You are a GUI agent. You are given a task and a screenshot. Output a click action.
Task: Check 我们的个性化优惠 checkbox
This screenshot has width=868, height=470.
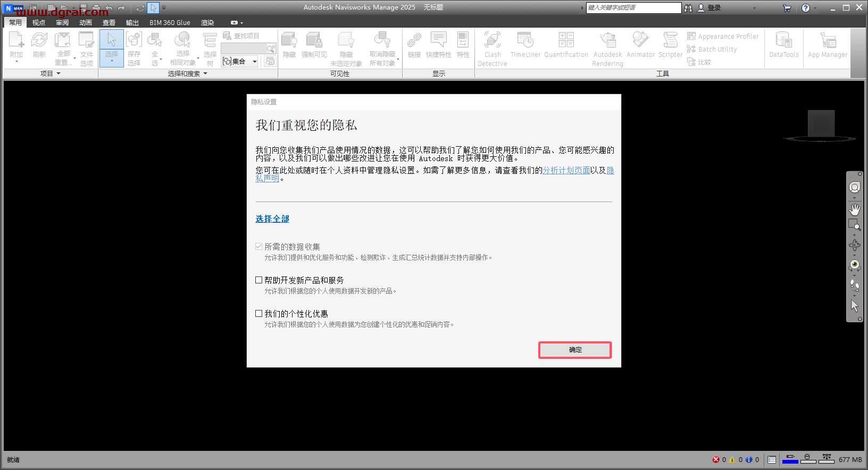click(x=259, y=313)
